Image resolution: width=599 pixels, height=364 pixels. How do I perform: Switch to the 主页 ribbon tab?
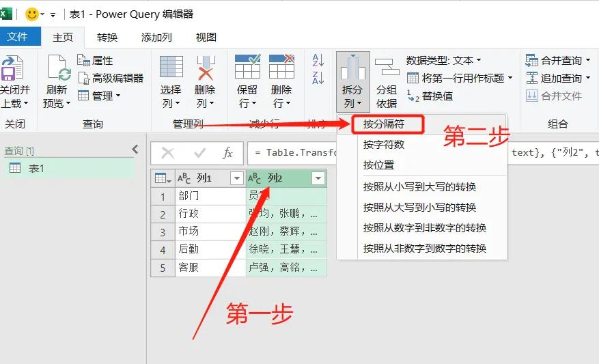coord(63,37)
